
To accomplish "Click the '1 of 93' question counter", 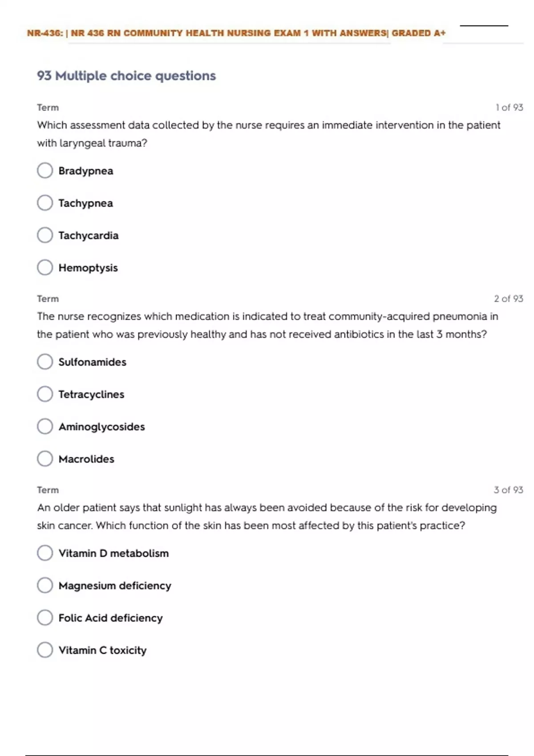I will coord(509,108).
